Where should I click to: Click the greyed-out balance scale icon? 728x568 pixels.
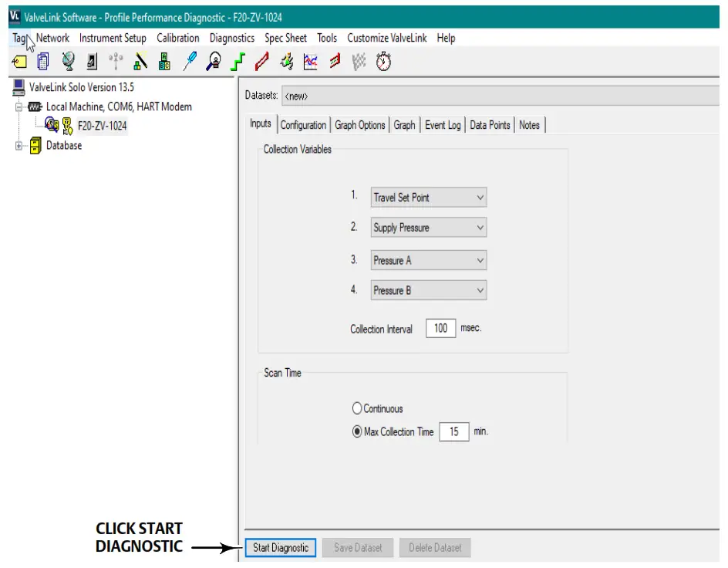[x=116, y=61]
